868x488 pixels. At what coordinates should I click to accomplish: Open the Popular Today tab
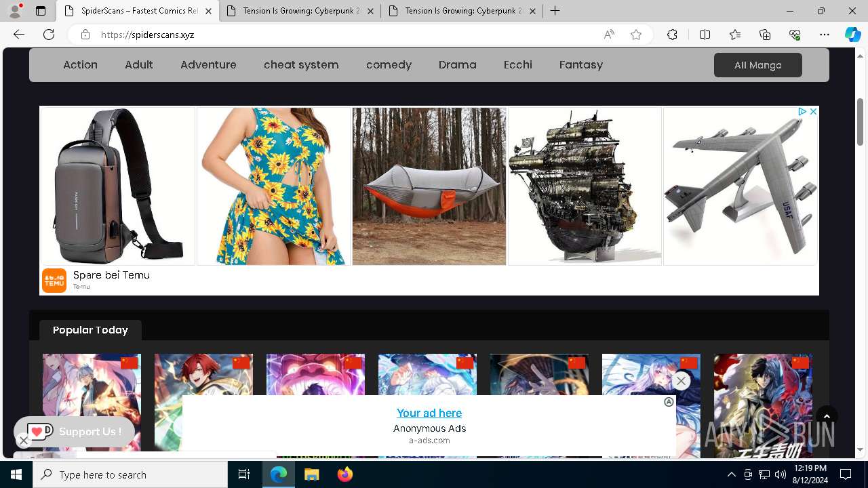pyautogui.click(x=90, y=330)
